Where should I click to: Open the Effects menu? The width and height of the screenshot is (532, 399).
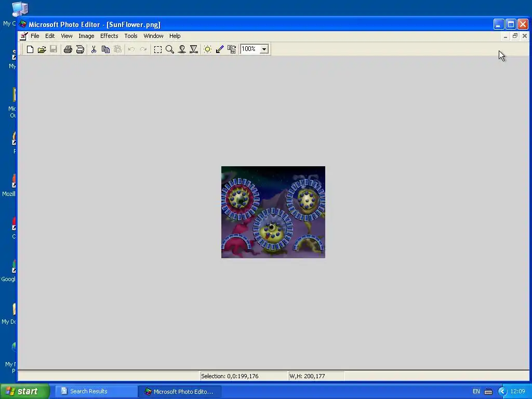click(x=109, y=36)
